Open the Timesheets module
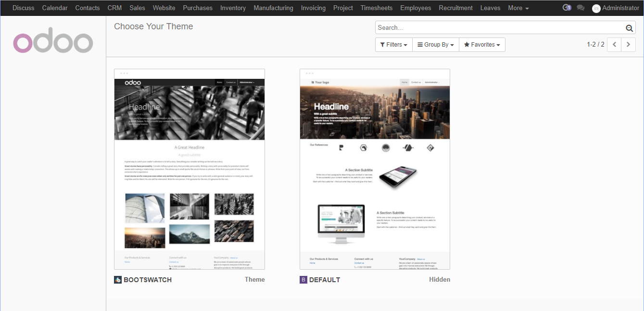The width and height of the screenshot is (644, 311). (377, 8)
